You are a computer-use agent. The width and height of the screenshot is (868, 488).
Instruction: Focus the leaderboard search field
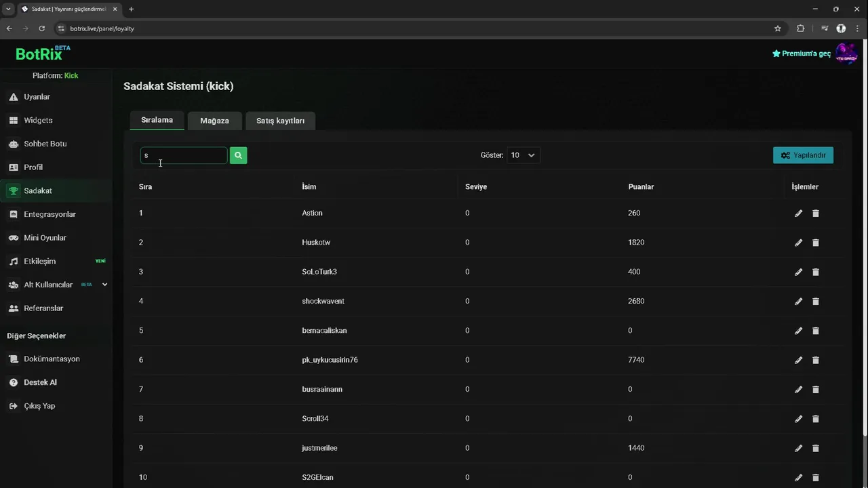[x=184, y=155]
